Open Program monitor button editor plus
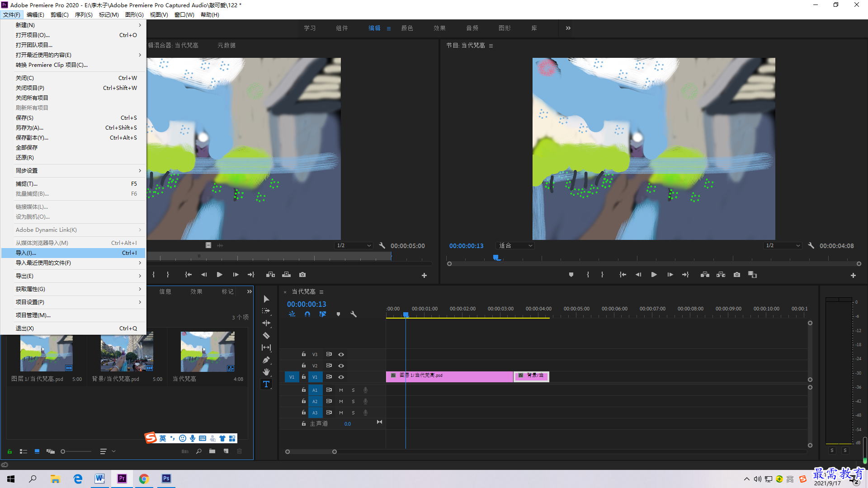Image resolution: width=868 pixels, height=488 pixels. tap(853, 275)
